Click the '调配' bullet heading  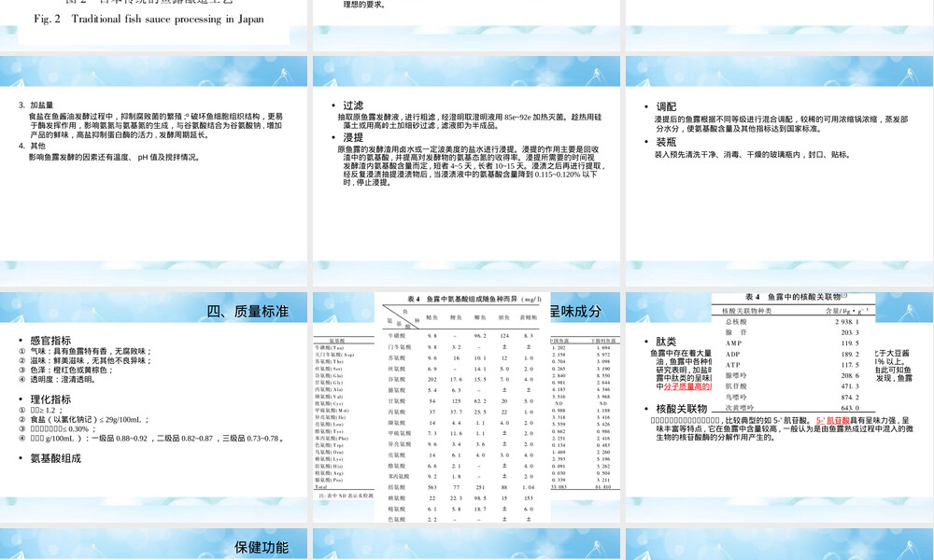[666, 106]
